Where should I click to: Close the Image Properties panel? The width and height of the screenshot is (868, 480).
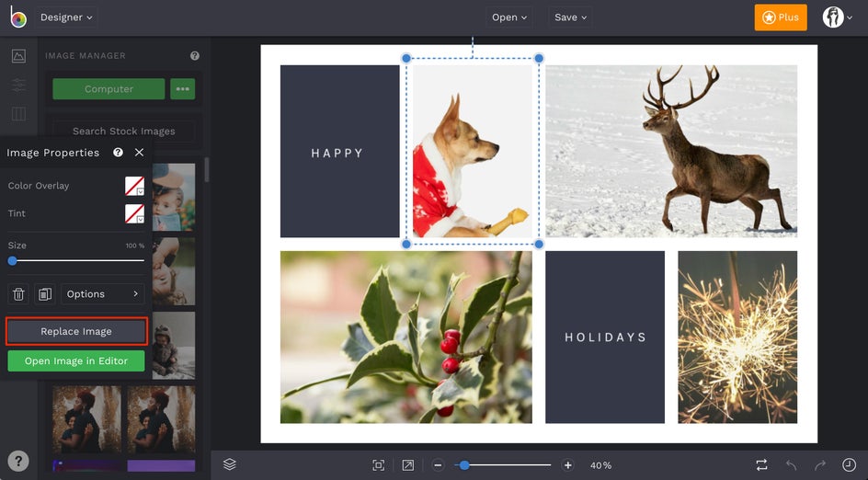coord(139,153)
